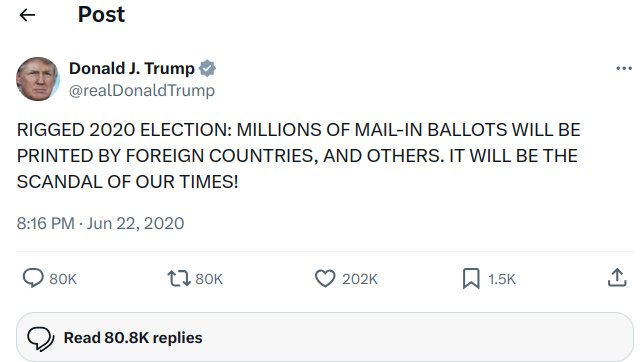Viewport: 644px width, 362px height.
Task: Select the RIGGED 2020 ELECTION post text
Action: [x=299, y=156]
